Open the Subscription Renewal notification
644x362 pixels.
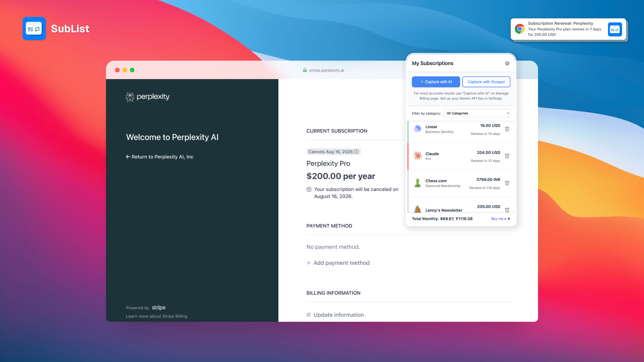568,29
